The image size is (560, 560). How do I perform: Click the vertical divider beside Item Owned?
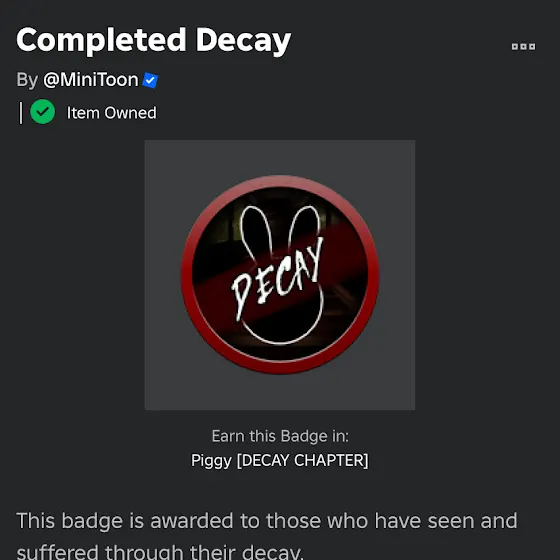click(x=21, y=113)
